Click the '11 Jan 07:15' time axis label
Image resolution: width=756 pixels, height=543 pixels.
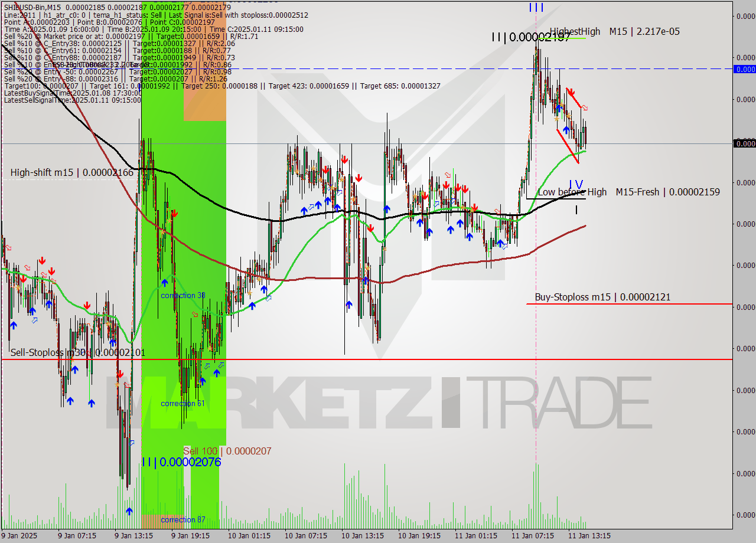point(532,535)
